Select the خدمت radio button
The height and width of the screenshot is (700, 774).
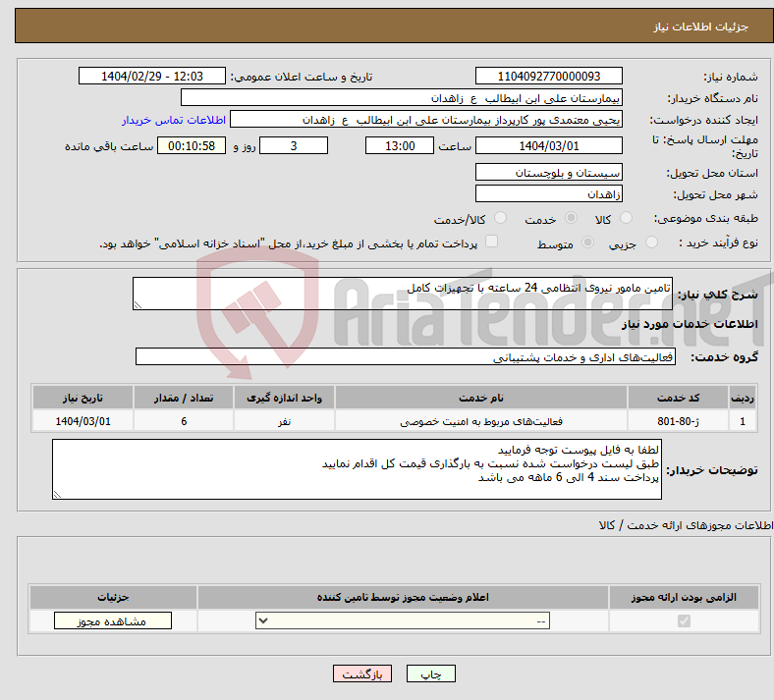(571, 218)
